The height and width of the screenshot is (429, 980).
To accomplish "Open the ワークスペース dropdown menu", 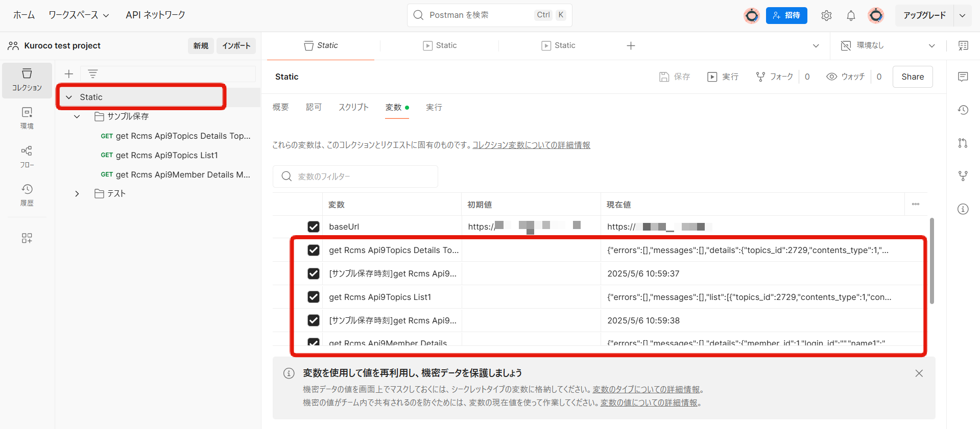I will pyautogui.click(x=79, y=15).
